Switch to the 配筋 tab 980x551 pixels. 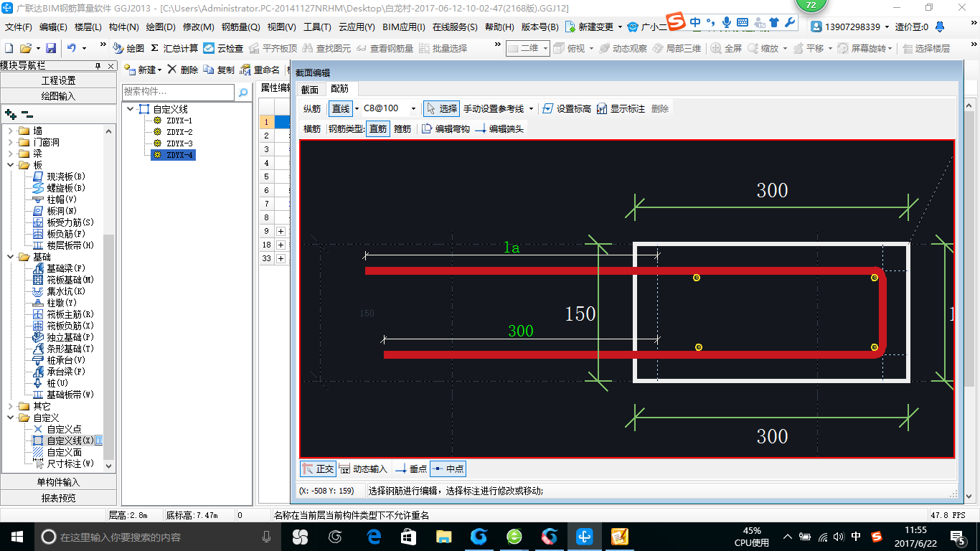click(339, 89)
